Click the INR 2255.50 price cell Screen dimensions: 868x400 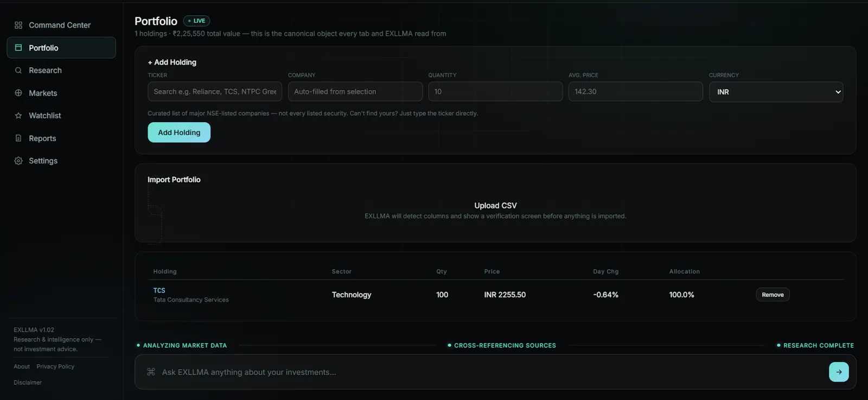pos(505,295)
